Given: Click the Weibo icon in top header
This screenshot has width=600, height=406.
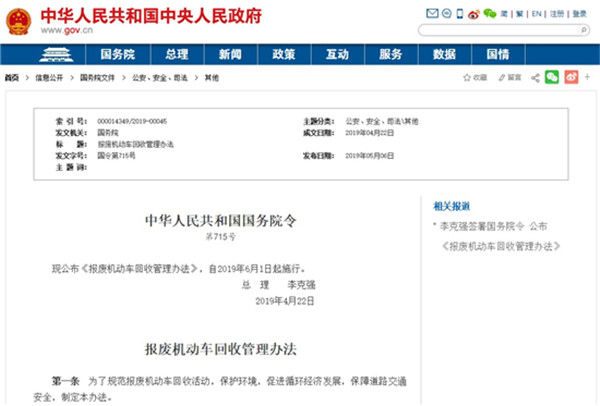Looking at the screenshot, I should 473,14.
